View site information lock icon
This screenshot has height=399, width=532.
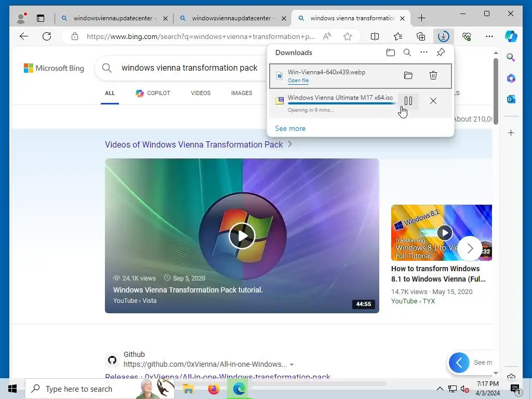coord(75,36)
